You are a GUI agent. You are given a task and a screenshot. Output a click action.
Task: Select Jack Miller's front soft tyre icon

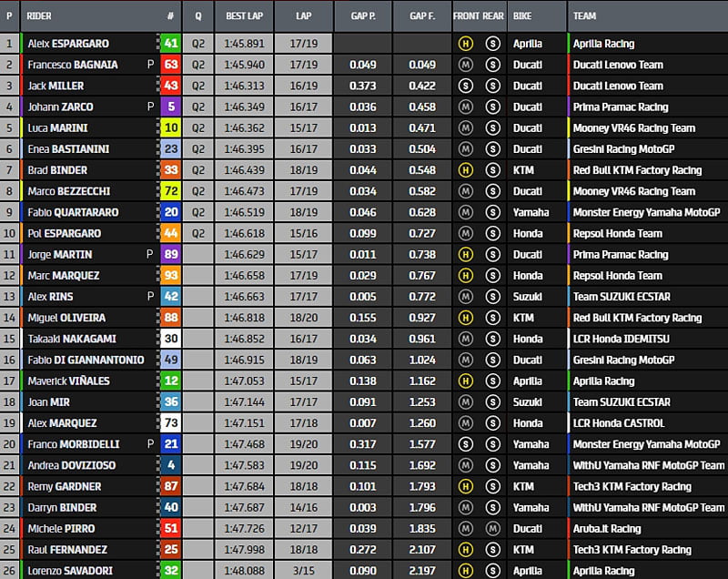[465, 86]
